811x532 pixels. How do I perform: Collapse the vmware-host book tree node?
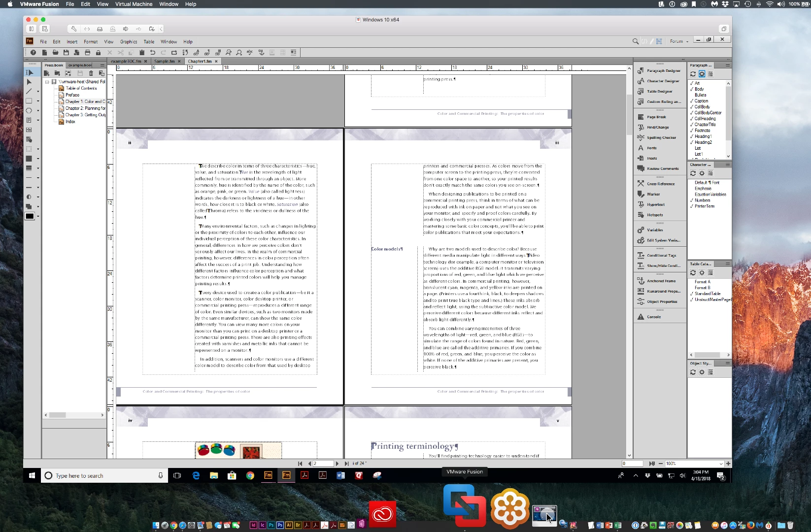(47, 82)
